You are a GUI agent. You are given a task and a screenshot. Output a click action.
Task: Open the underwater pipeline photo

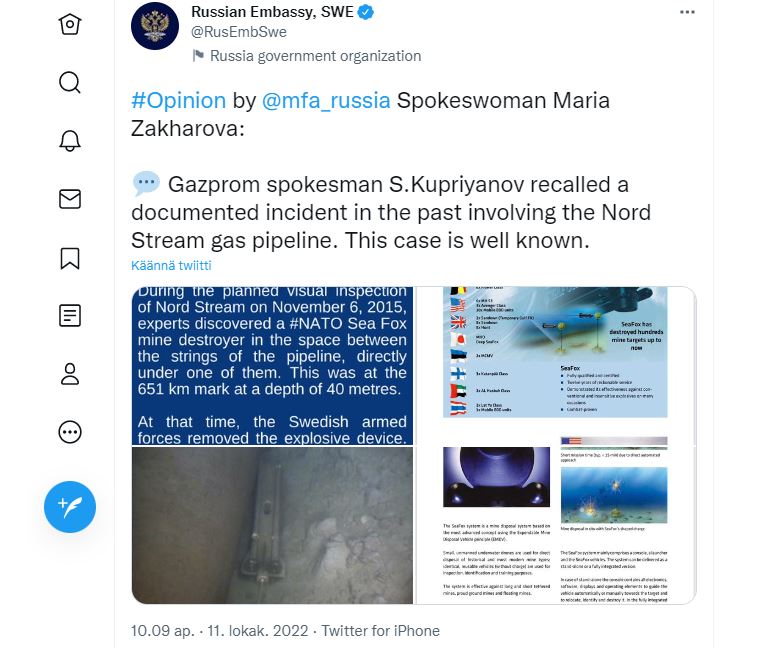(272, 526)
